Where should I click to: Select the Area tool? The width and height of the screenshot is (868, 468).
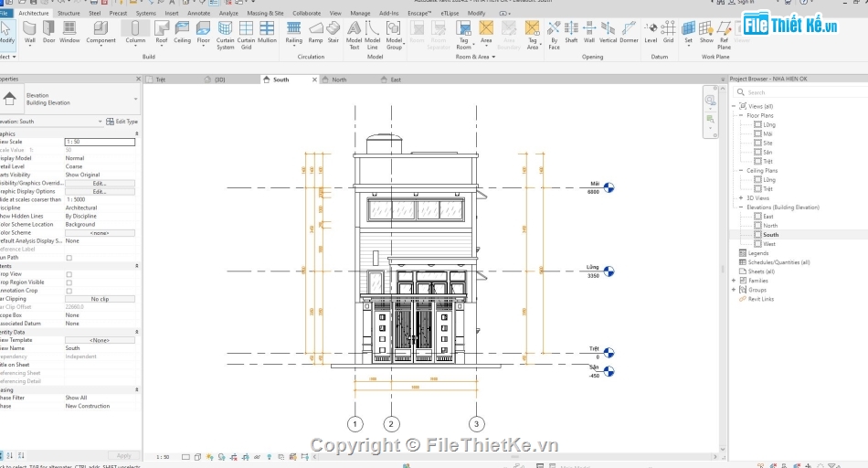tap(485, 32)
